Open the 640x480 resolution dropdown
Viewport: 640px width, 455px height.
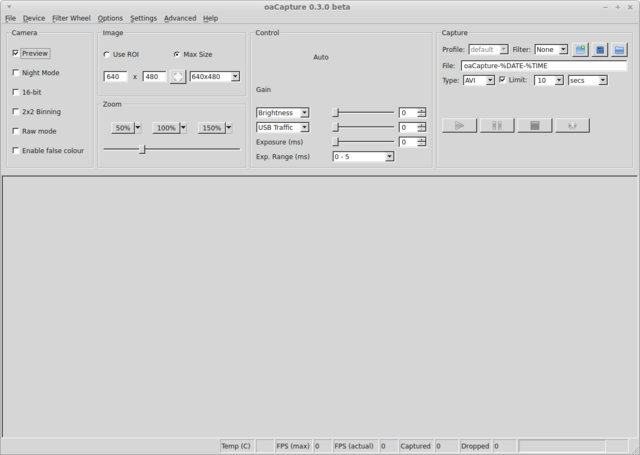[x=215, y=77]
